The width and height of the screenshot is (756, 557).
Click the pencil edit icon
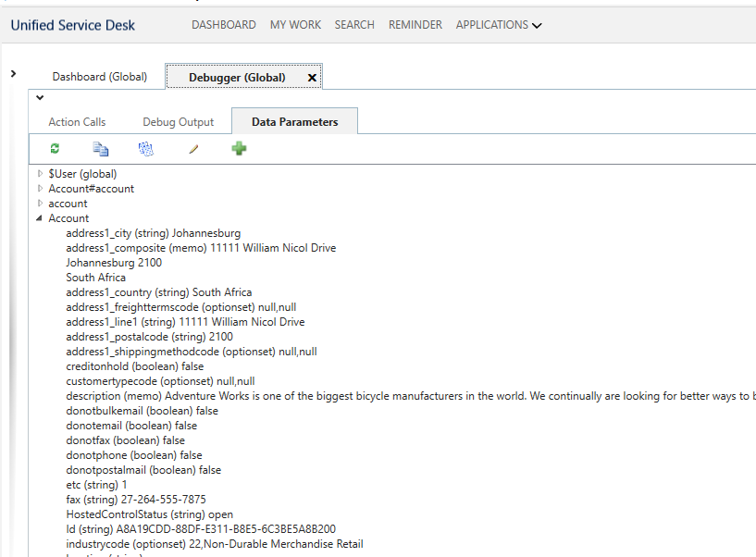point(192,148)
